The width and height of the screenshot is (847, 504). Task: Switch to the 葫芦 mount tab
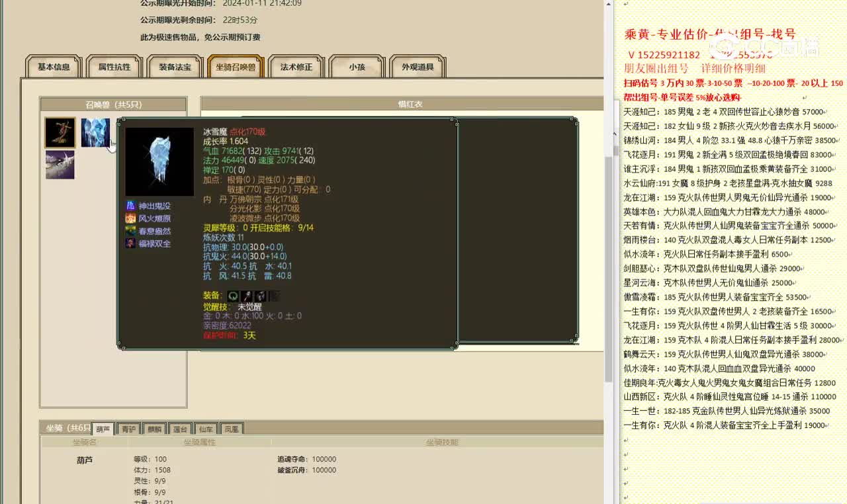point(103,429)
